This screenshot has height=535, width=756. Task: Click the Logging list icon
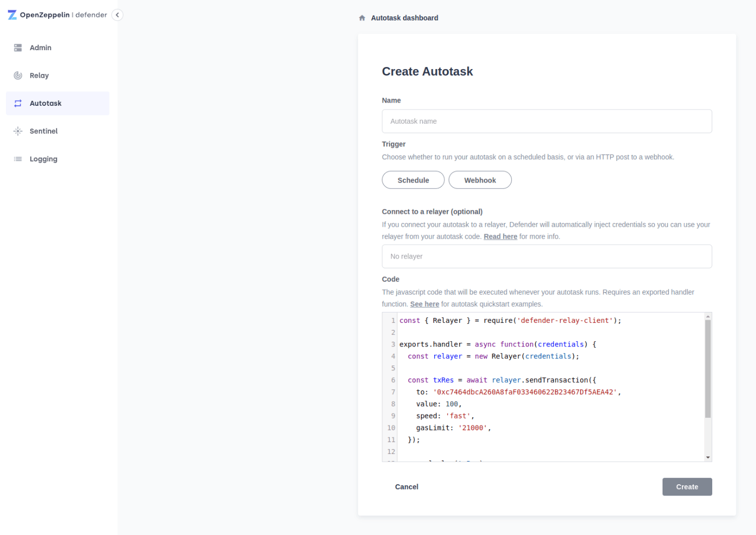(18, 159)
